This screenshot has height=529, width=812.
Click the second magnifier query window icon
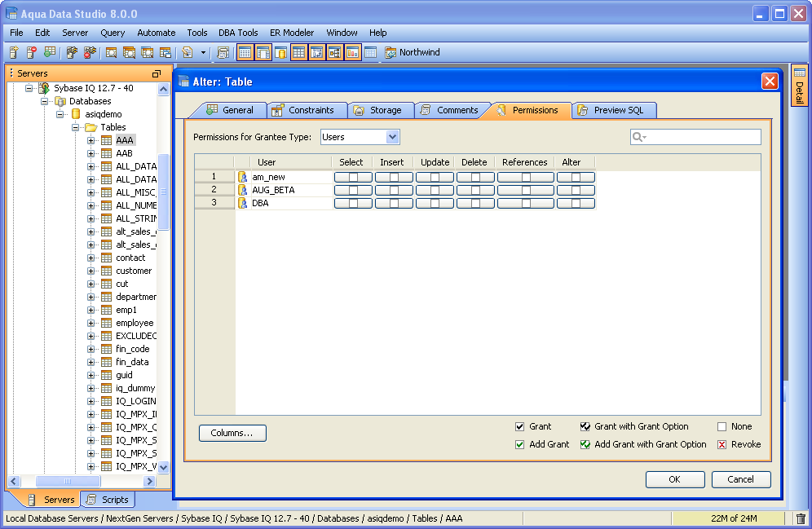pyautogui.click(x=129, y=52)
